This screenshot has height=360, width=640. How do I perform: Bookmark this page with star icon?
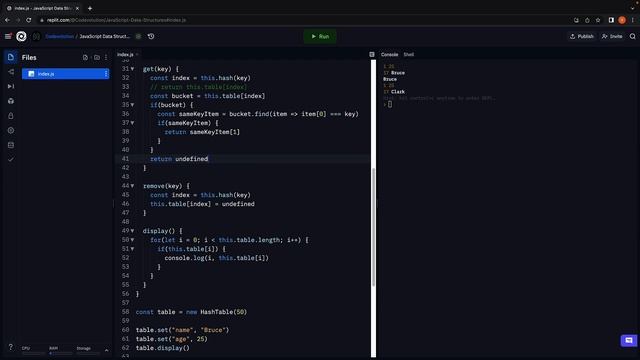coord(598,20)
